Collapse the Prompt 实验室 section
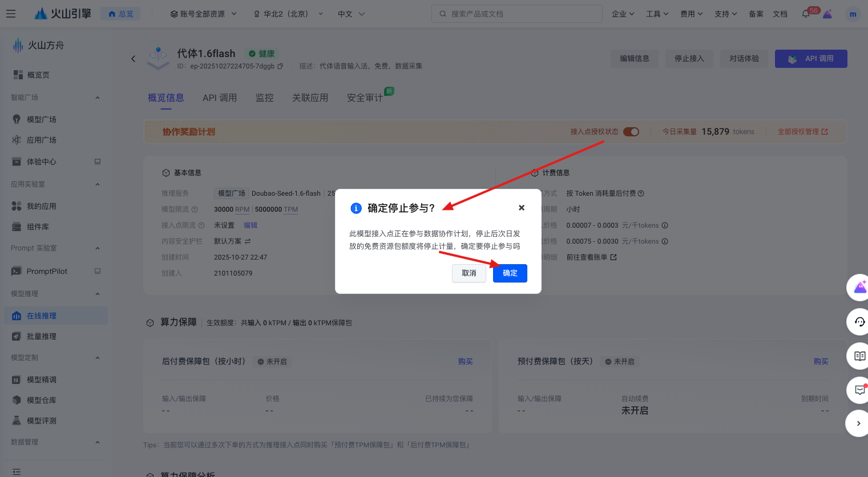The image size is (868, 477). click(x=98, y=248)
